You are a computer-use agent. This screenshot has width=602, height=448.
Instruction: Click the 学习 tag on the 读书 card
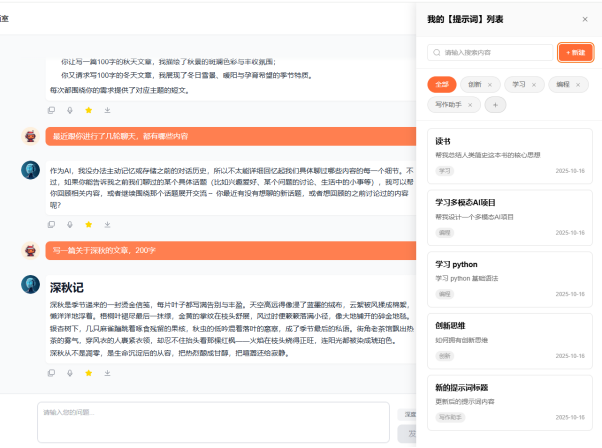pyautogui.click(x=445, y=171)
